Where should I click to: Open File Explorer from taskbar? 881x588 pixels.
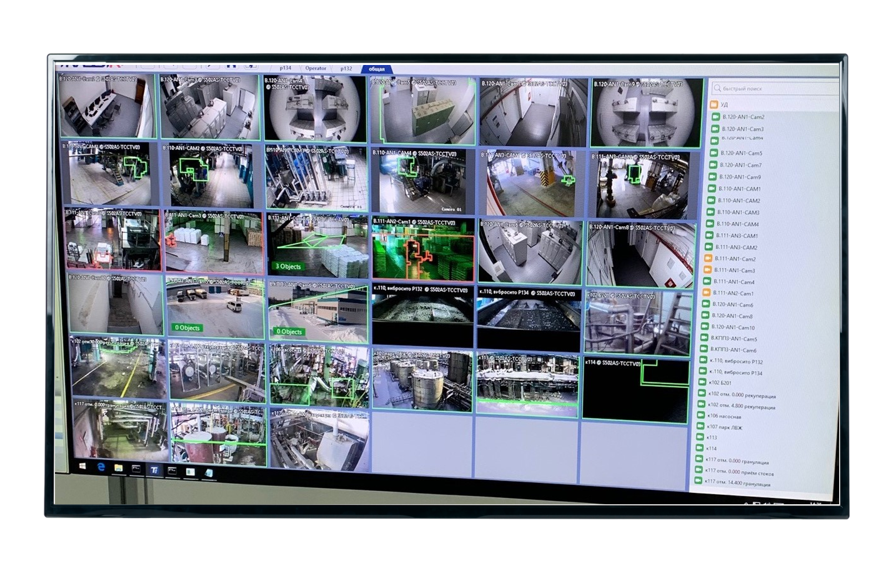tap(118, 468)
